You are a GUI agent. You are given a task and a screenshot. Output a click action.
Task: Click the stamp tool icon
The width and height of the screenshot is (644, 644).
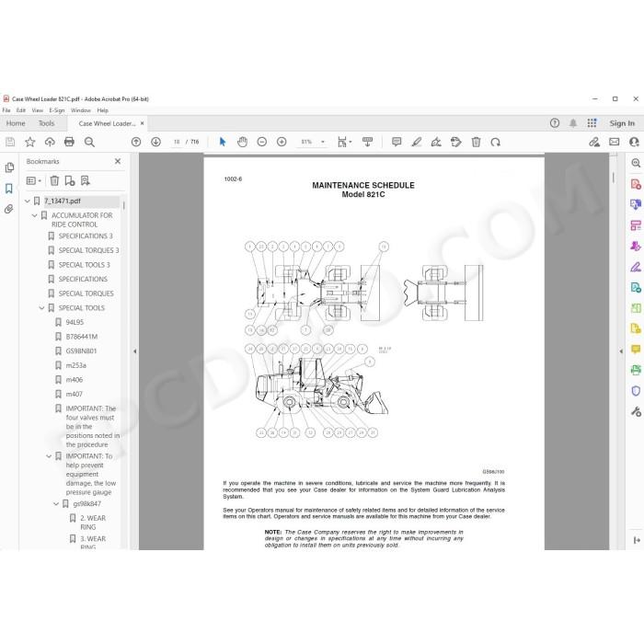(x=456, y=142)
